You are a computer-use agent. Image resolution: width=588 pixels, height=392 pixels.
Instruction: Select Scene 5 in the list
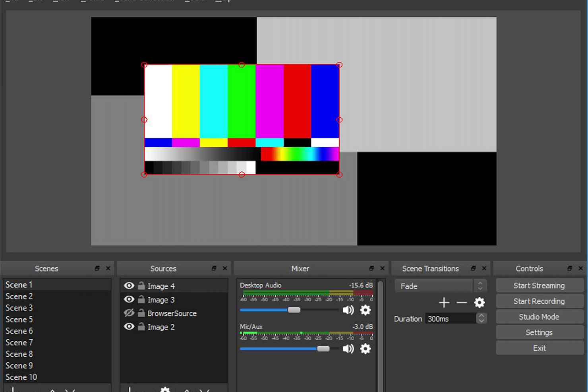(57, 319)
